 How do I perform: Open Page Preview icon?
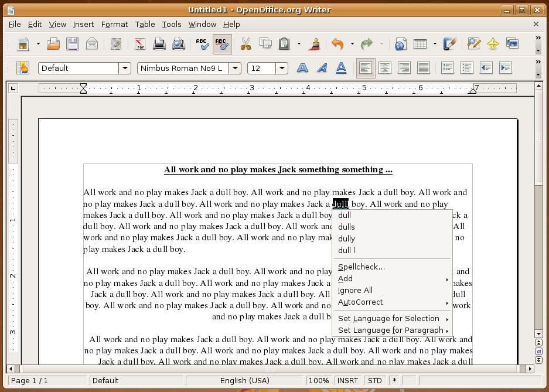tap(179, 44)
